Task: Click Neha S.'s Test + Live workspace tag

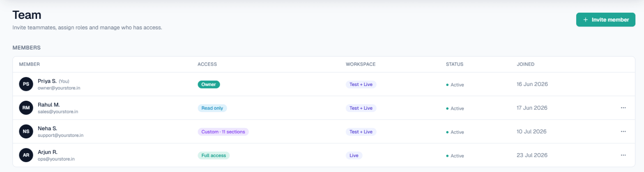Action: (x=361, y=132)
